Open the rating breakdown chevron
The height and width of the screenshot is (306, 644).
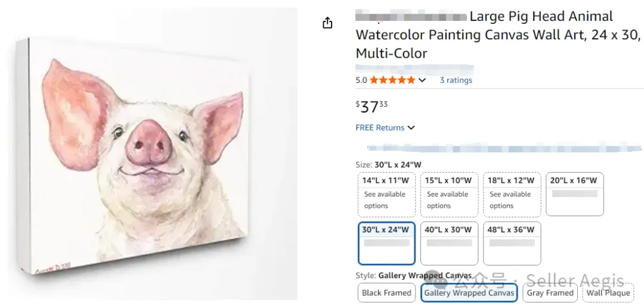point(422,80)
